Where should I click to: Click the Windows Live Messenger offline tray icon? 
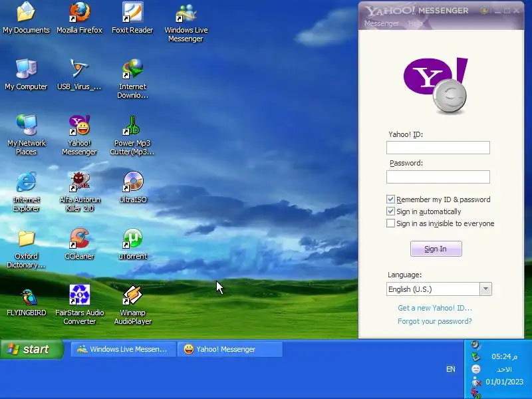(476, 381)
